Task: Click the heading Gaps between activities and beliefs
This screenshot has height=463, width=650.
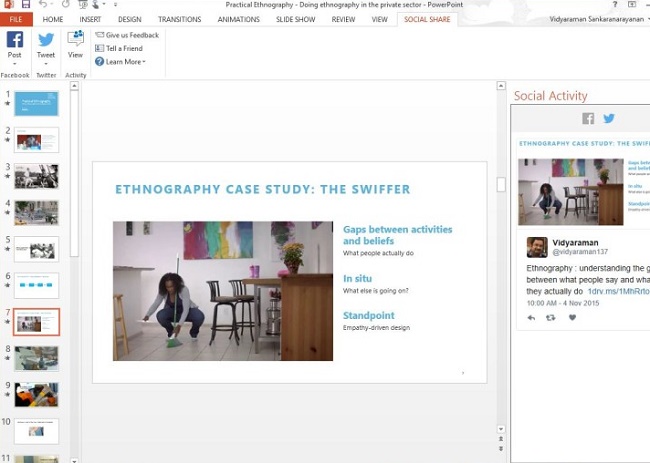Action: click(398, 235)
